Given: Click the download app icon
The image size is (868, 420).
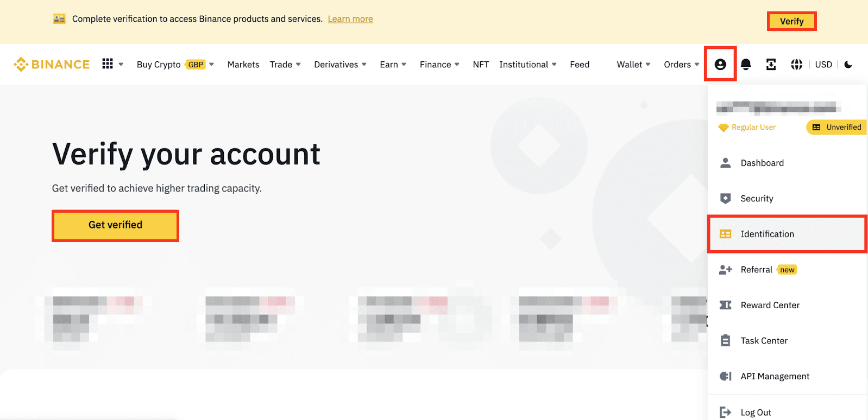Looking at the screenshot, I should click(x=771, y=65).
